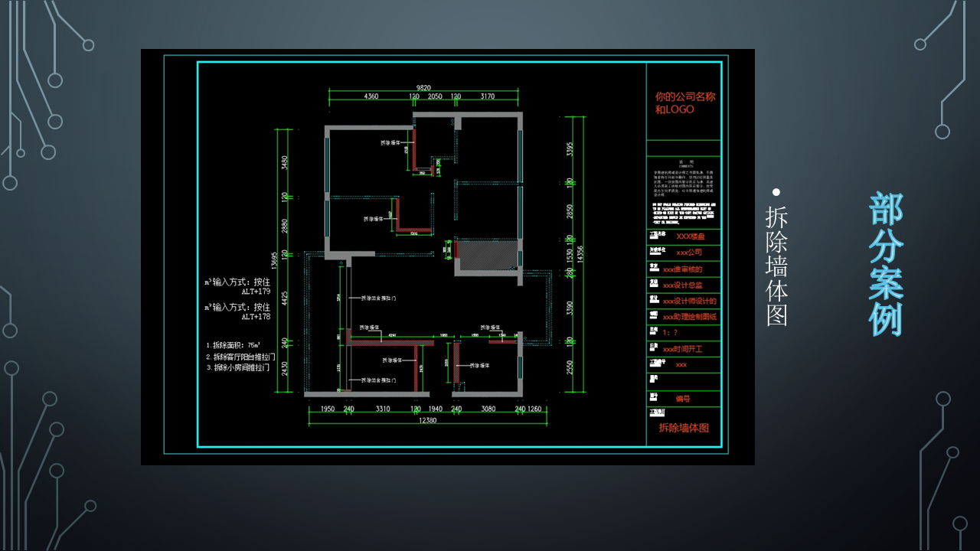Click the bottom dimension 3310

[383, 409]
